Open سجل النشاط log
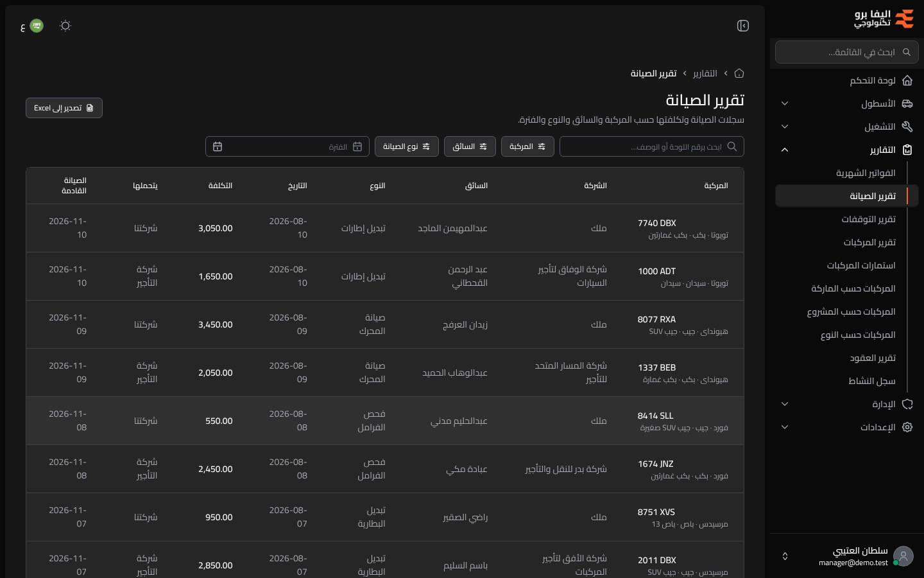Viewport: 924px width, 578px height. coord(872,381)
